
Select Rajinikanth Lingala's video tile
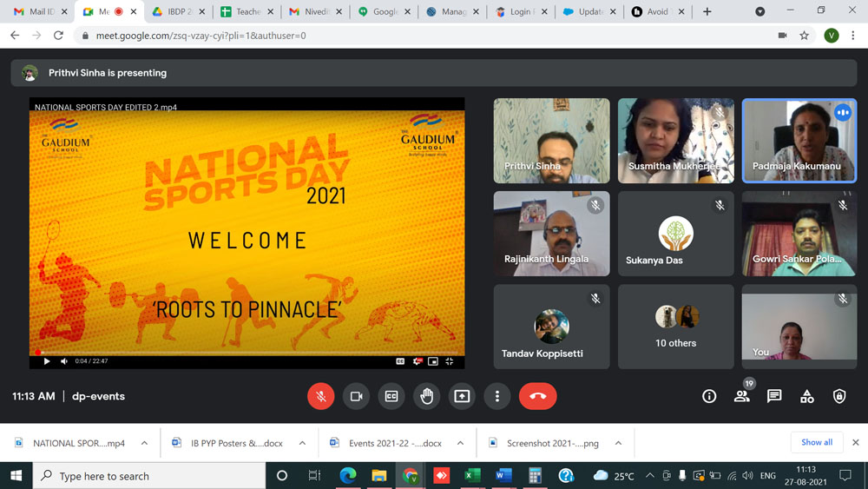(x=551, y=234)
